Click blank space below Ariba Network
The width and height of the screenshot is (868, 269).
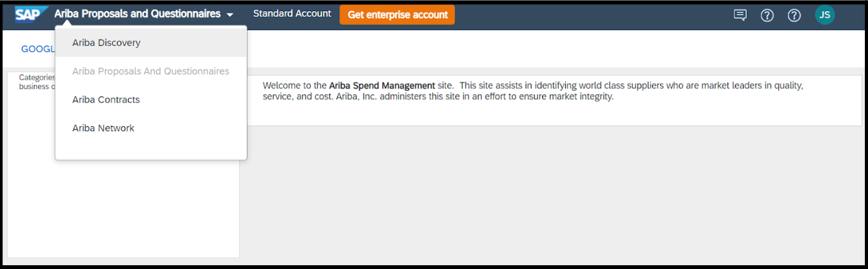[151, 150]
